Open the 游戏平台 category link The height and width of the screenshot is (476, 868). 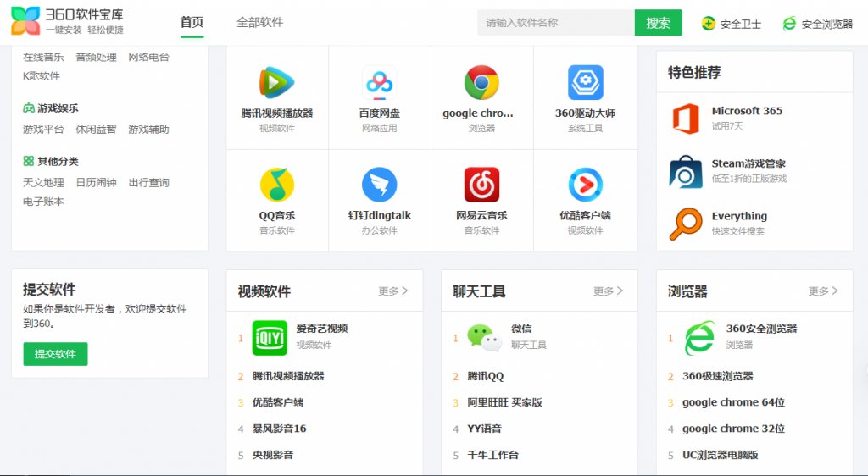pyautogui.click(x=43, y=130)
